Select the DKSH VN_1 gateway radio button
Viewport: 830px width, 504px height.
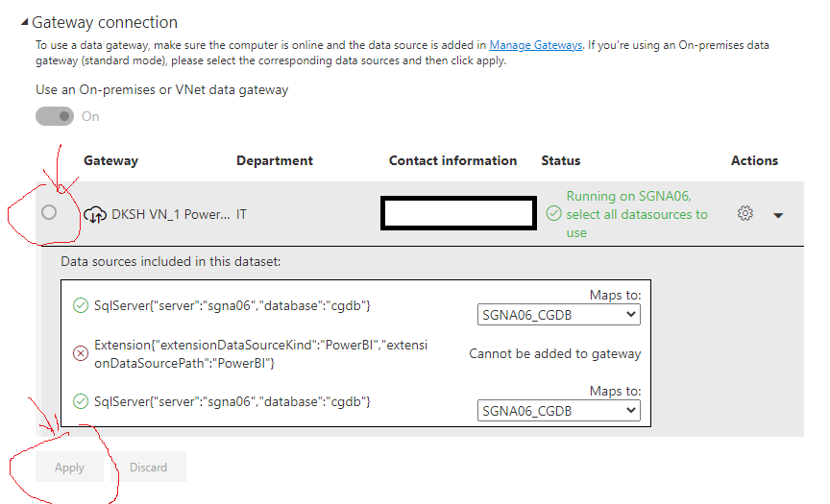49,212
